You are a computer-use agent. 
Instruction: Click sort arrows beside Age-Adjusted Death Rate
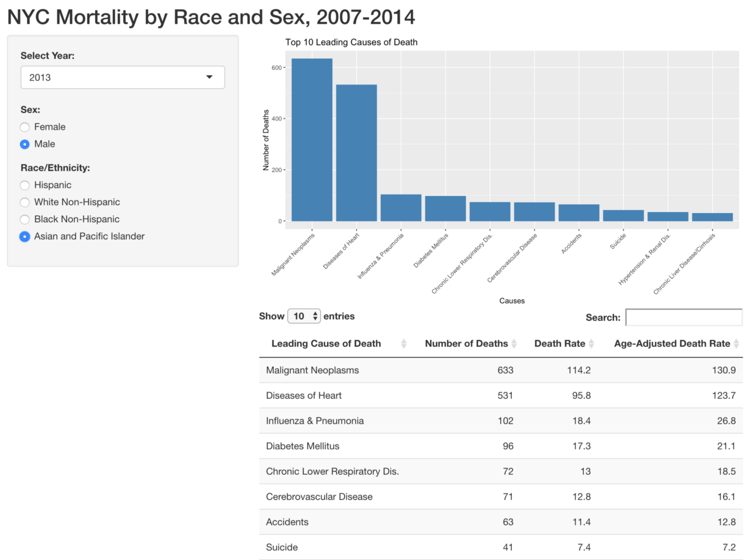736,344
